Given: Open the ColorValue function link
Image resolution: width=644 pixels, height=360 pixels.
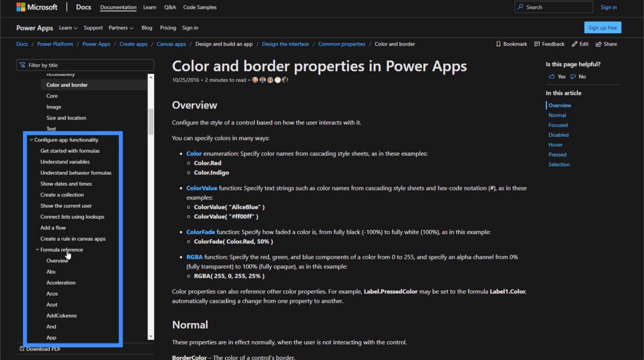Looking at the screenshot, I should (202, 188).
